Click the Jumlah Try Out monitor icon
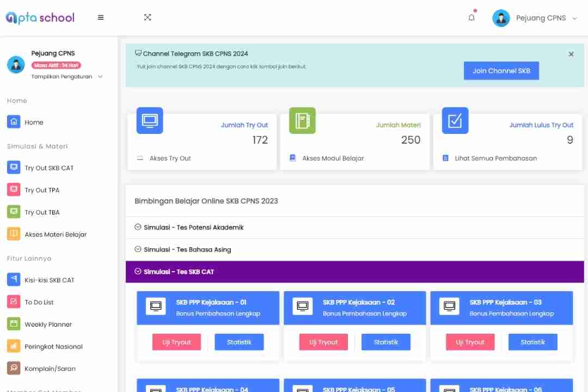Screen dimensions: 588x392 (150, 121)
